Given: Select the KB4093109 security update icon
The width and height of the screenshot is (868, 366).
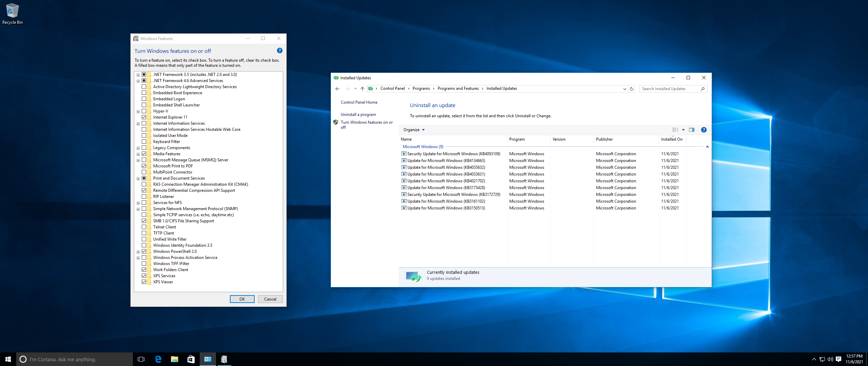Looking at the screenshot, I should [x=404, y=154].
